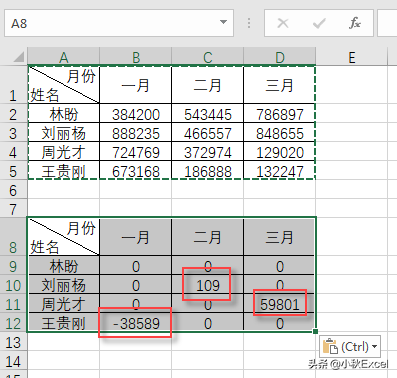Viewport: 397px width, 378px height.
Task: Select row 5 header
Action: click(13, 170)
